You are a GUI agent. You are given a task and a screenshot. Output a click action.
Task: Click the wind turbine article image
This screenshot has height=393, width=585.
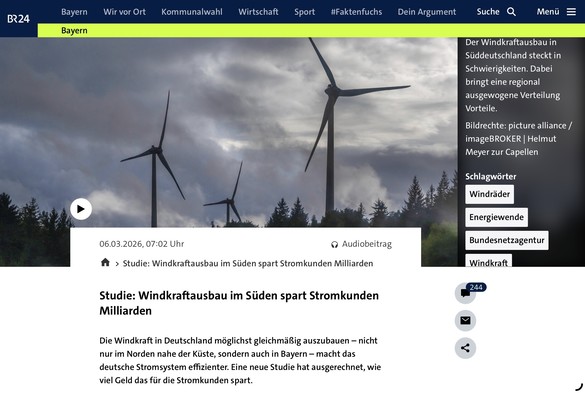(228, 132)
